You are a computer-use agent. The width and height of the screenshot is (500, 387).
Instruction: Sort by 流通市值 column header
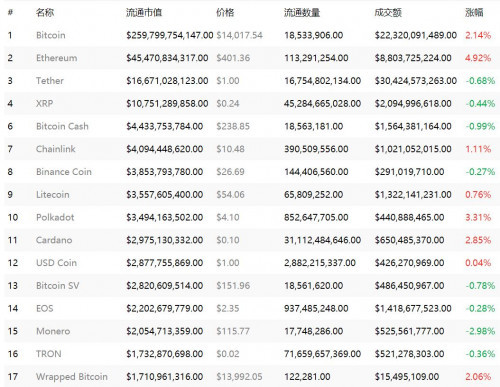[144, 13]
